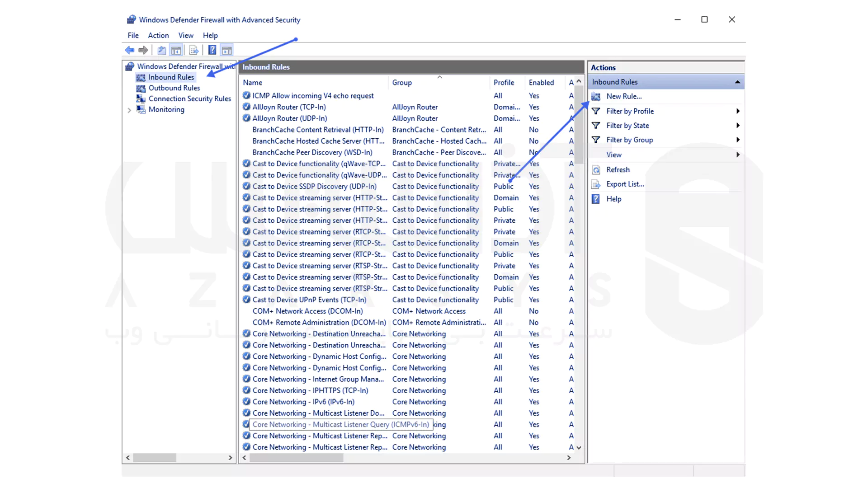868x488 pixels.
Task: Click the Help icon in Actions pane
Action: tap(596, 199)
